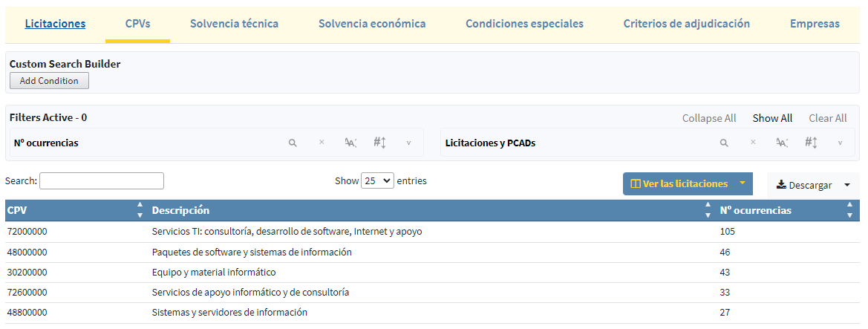This screenshot has height=329, width=868.
Task: Open the Ver las licitaciones dropdown
Action: pyautogui.click(x=688, y=183)
